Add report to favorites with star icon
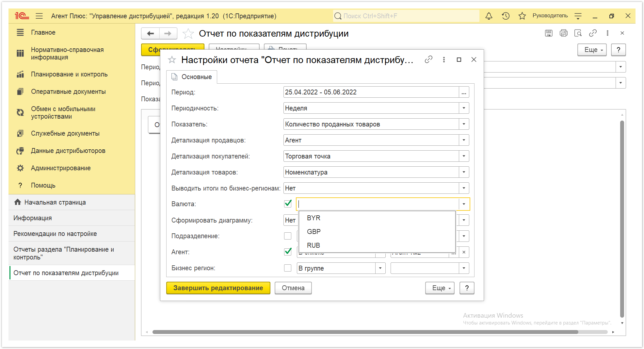The image size is (644, 349). click(x=188, y=33)
